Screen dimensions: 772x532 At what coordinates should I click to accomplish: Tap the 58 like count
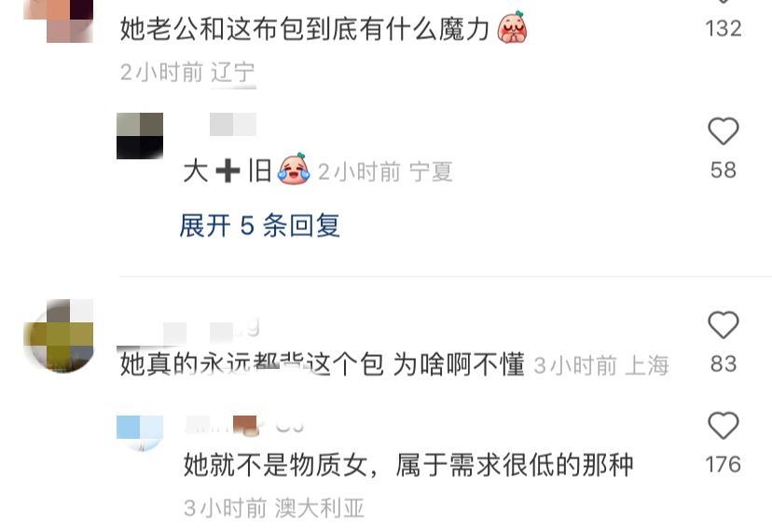(724, 171)
